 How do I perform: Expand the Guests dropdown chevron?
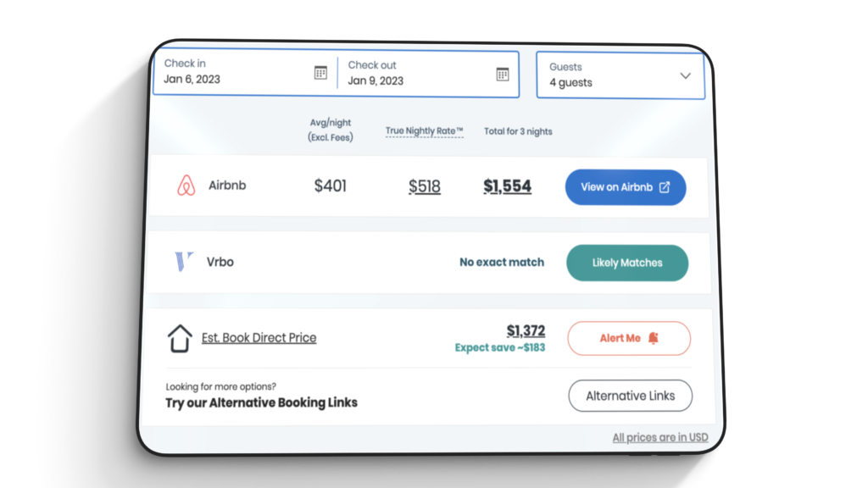click(685, 75)
